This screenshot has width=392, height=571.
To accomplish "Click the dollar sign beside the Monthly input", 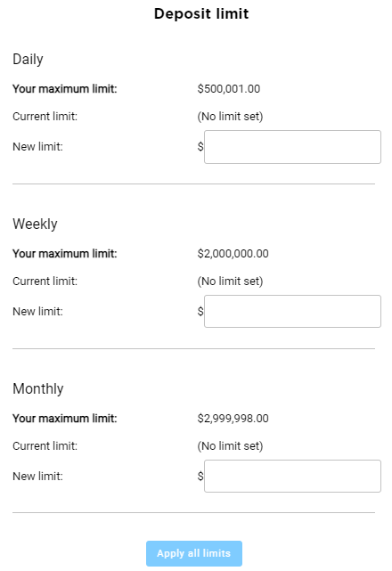I will [200, 476].
